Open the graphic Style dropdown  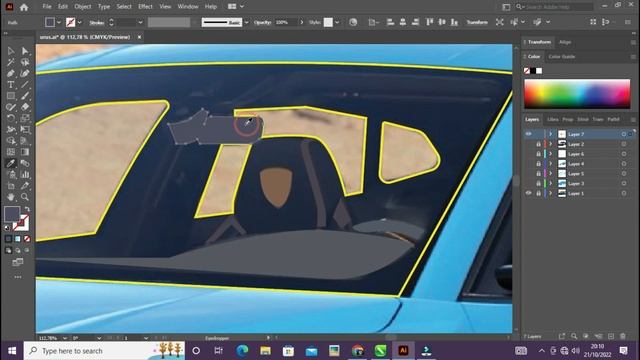(x=337, y=22)
